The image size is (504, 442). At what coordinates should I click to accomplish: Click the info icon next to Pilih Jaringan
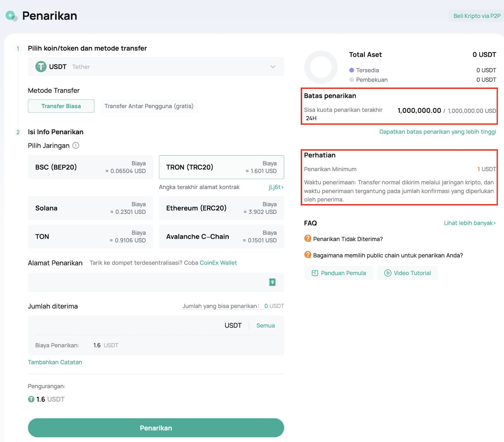(76, 146)
